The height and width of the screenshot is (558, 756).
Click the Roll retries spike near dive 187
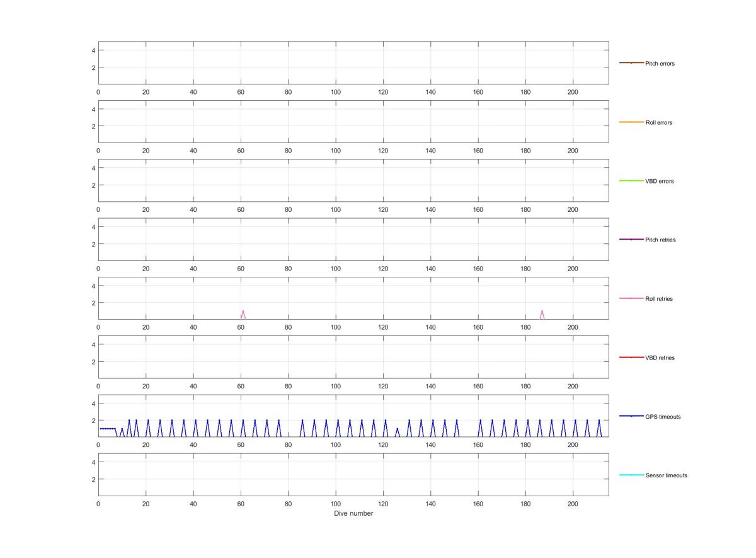[542, 314]
